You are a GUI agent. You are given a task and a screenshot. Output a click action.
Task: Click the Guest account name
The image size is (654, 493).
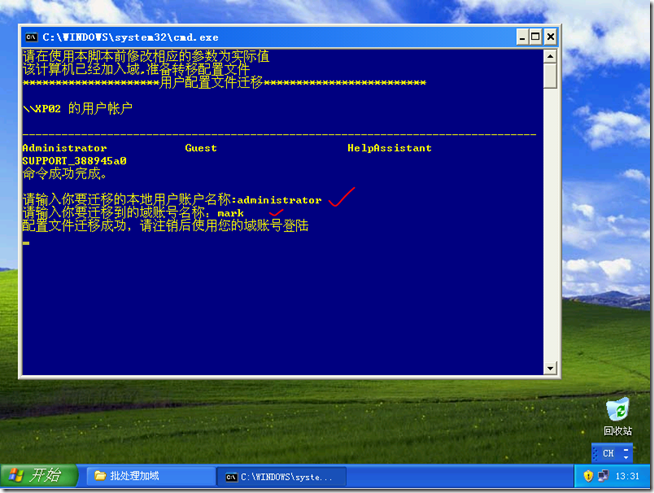tap(201, 148)
